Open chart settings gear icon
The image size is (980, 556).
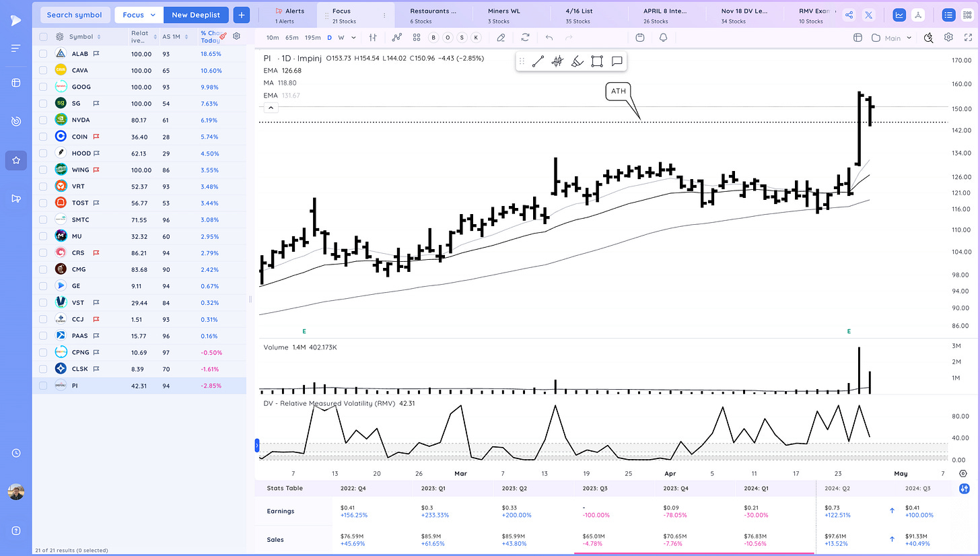(x=948, y=38)
